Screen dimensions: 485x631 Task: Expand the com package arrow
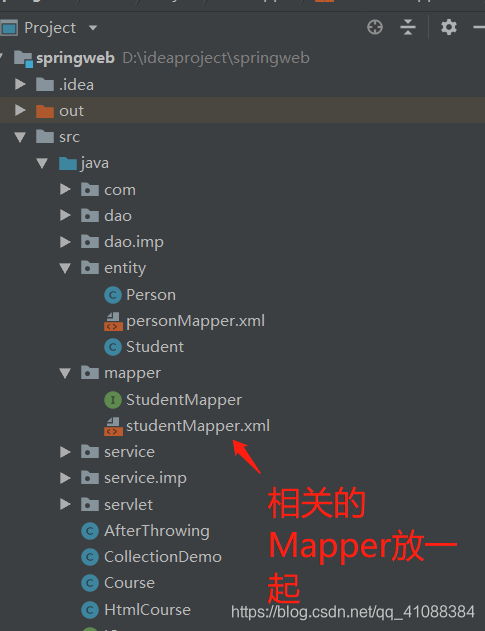(65, 190)
